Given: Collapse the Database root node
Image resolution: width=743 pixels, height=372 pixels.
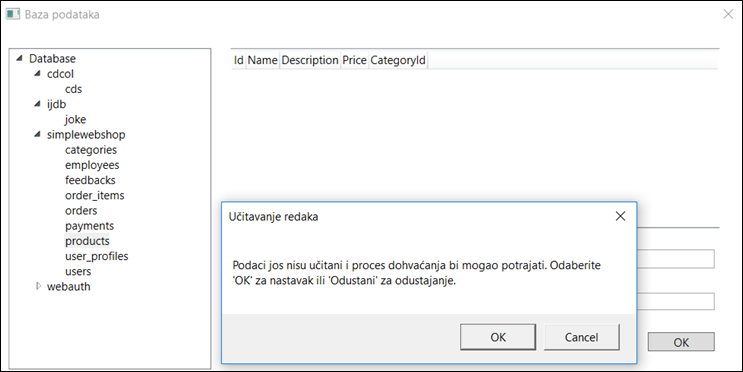Looking at the screenshot, I should click(x=19, y=58).
